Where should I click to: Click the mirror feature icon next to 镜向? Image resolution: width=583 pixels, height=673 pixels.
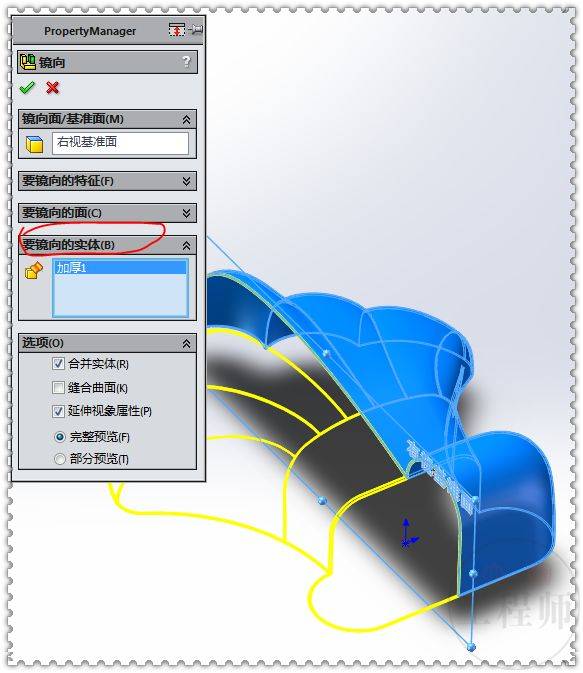28,62
